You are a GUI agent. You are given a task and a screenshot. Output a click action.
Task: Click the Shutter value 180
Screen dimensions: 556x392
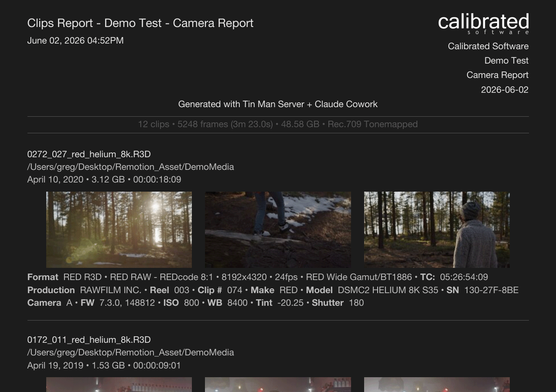pyautogui.click(x=356, y=303)
